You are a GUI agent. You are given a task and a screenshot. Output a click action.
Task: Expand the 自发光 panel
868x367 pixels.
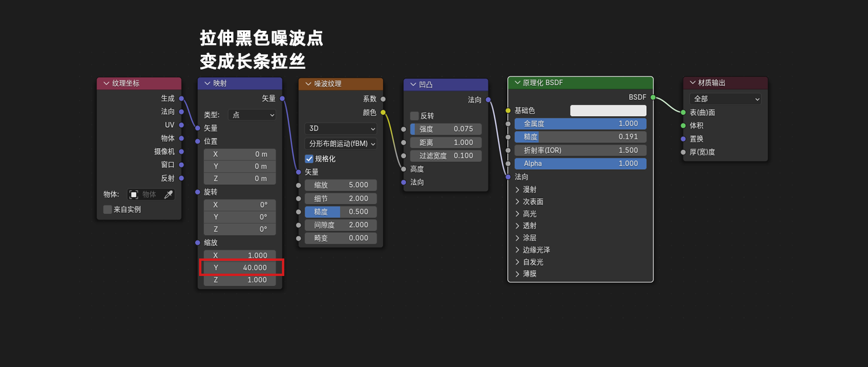517,262
